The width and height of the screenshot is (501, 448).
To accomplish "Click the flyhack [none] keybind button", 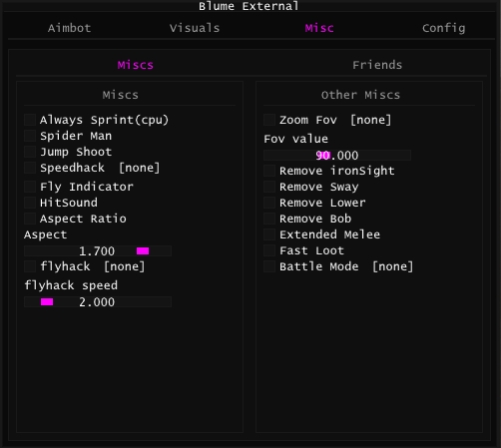I will (x=125, y=266).
